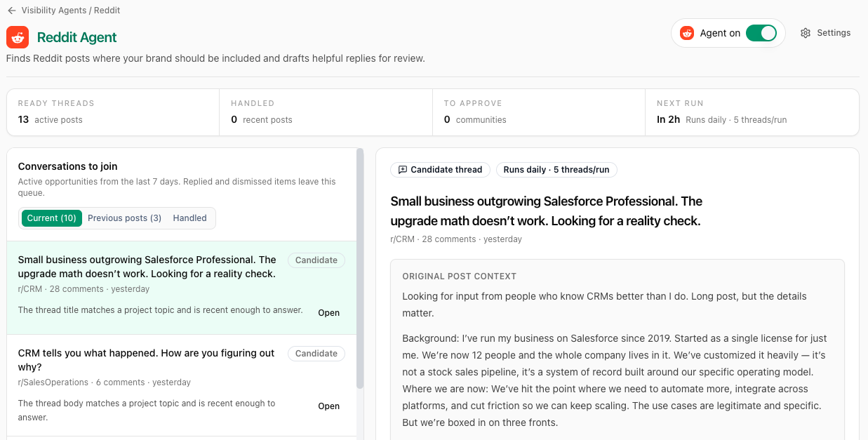Click the r/CRM · 28 comments line in the detail panel
The width and height of the screenshot is (868, 440).
456,239
